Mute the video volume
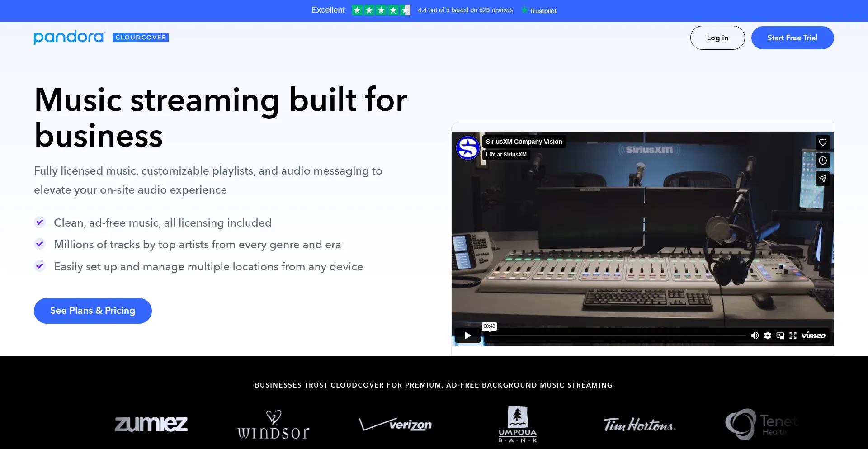Image resolution: width=868 pixels, height=449 pixels. click(x=755, y=336)
